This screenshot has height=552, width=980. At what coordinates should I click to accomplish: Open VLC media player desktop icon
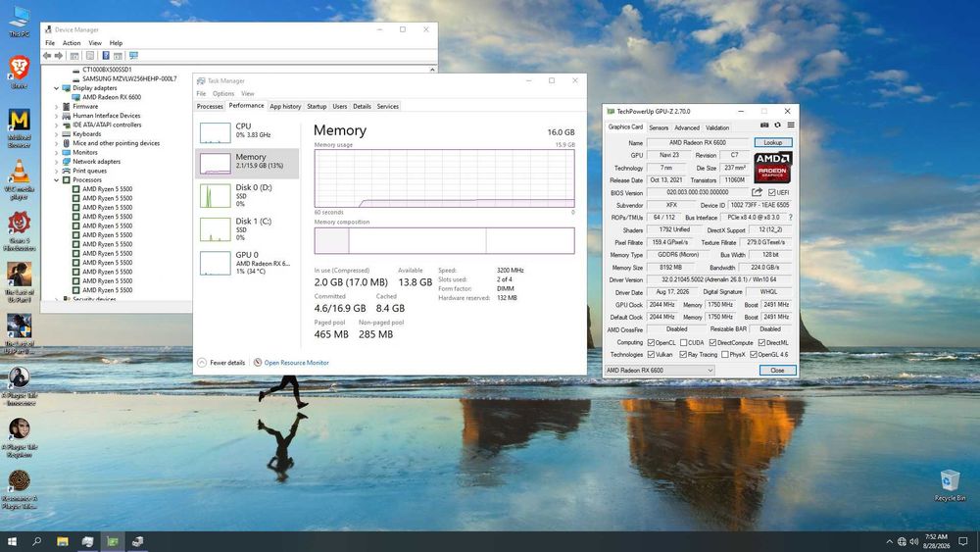pyautogui.click(x=19, y=180)
